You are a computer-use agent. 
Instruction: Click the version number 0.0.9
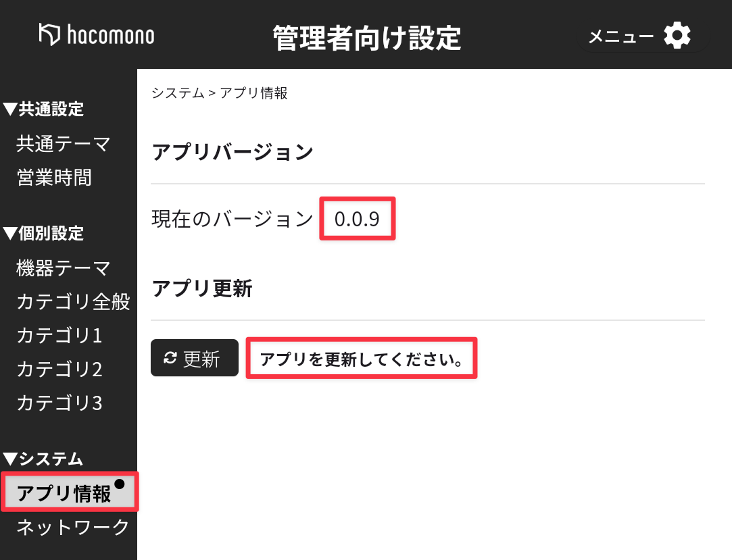[x=357, y=219]
